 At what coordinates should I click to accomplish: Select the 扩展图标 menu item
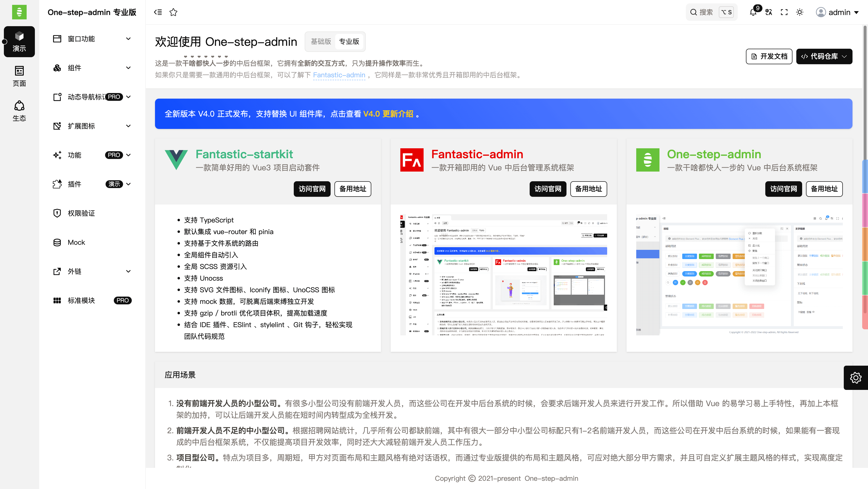82,126
